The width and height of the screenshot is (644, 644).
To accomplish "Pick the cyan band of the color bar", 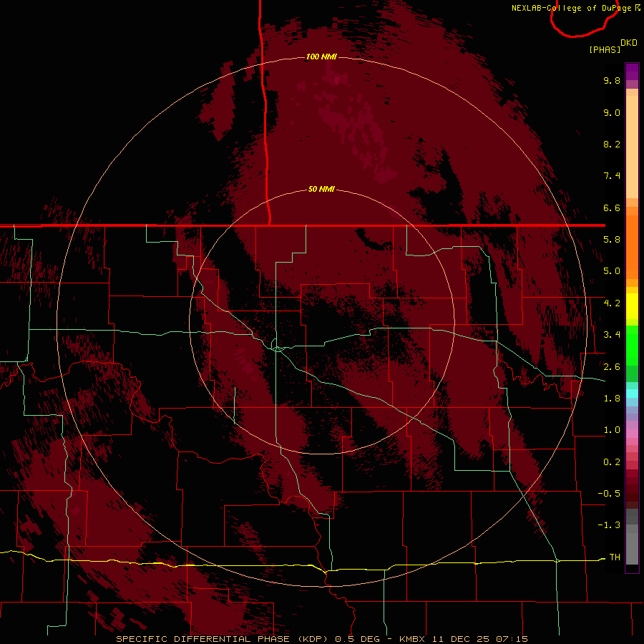I will pyautogui.click(x=632, y=394).
